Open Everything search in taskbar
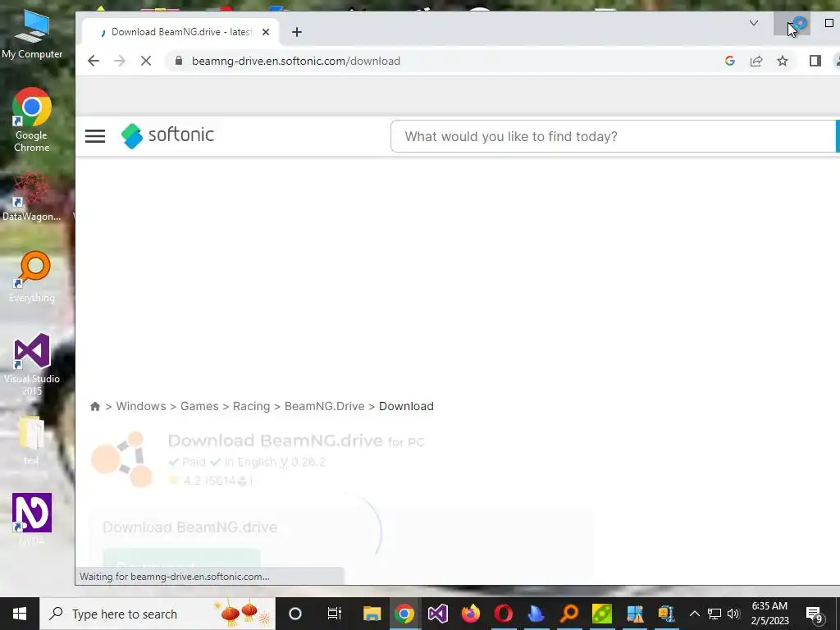Screen dimensions: 840x630 569,614
